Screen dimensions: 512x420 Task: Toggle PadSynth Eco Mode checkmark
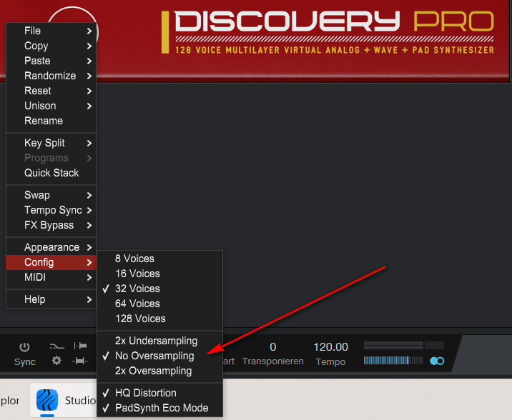pyautogui.click(x=160, y=408)
